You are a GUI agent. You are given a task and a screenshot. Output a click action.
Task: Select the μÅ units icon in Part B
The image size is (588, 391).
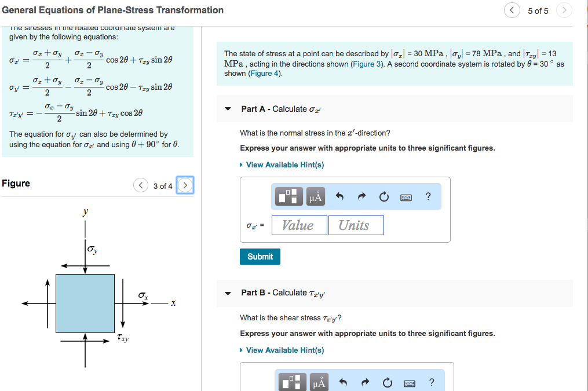click(x=319, y=382)
